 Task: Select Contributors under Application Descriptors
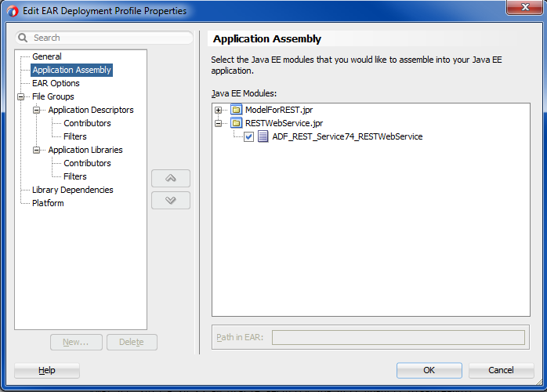[x=87, y=123]
